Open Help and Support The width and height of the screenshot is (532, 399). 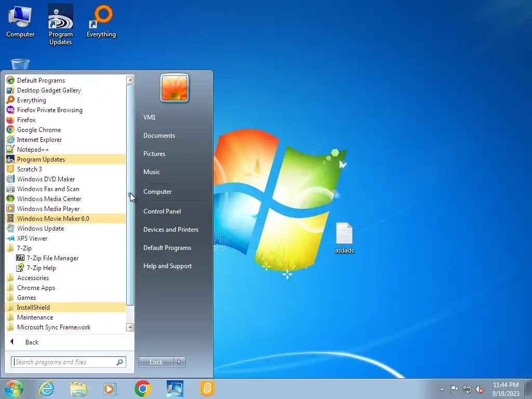click(175, 266)
